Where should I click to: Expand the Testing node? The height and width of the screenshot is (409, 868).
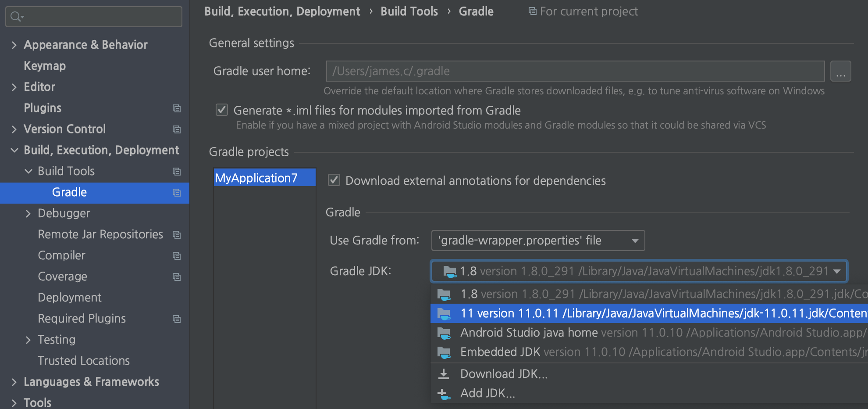pyautogui.click(x=28, y=340)
